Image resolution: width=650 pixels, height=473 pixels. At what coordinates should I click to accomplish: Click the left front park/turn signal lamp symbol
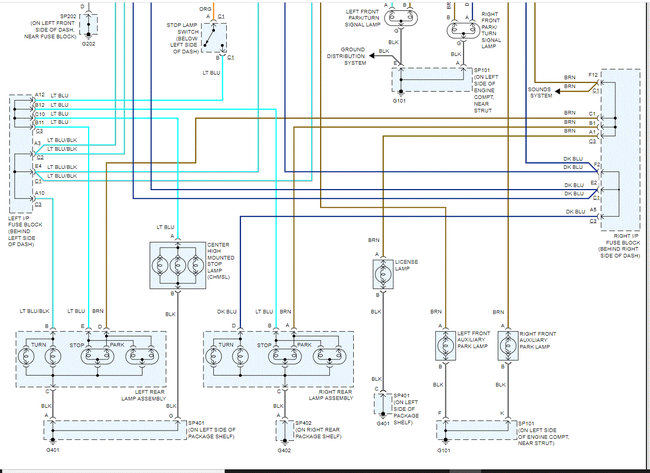pos(399,18)
